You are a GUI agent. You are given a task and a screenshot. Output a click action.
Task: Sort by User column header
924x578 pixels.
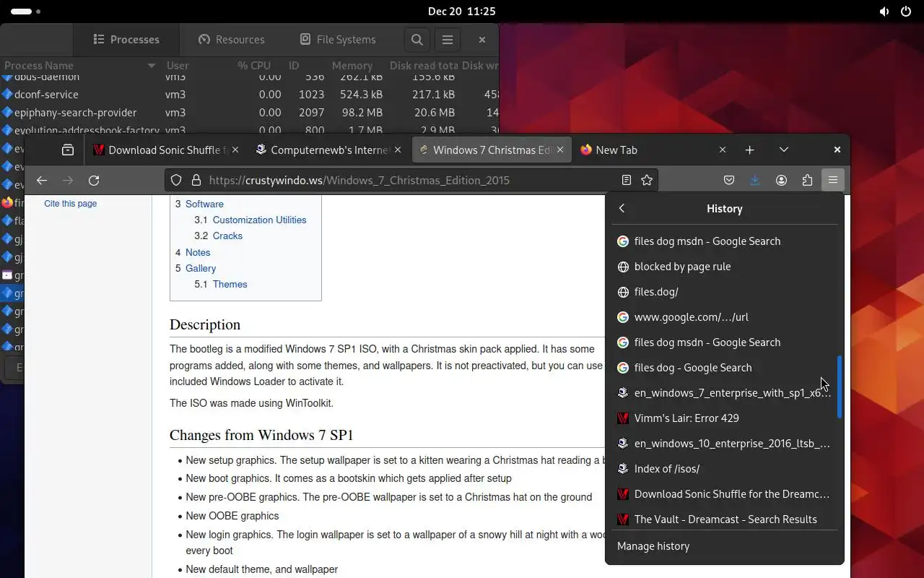[x=178, y=65]
